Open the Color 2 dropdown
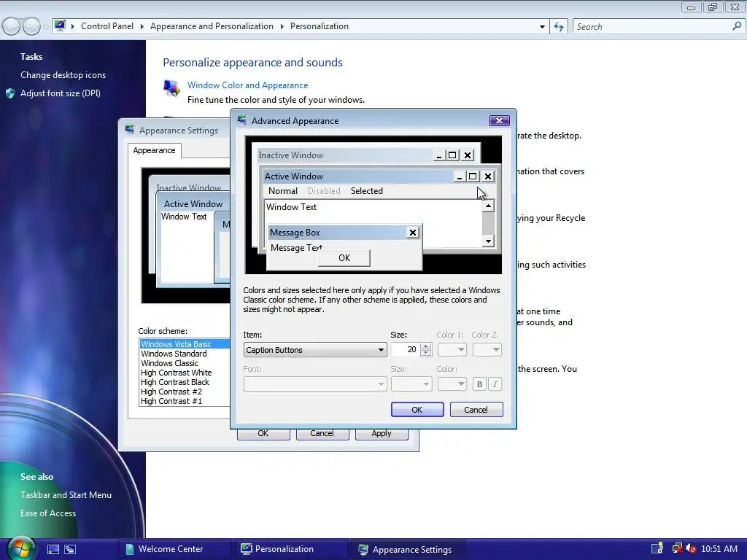747x560 pixels. pos(487,350)
